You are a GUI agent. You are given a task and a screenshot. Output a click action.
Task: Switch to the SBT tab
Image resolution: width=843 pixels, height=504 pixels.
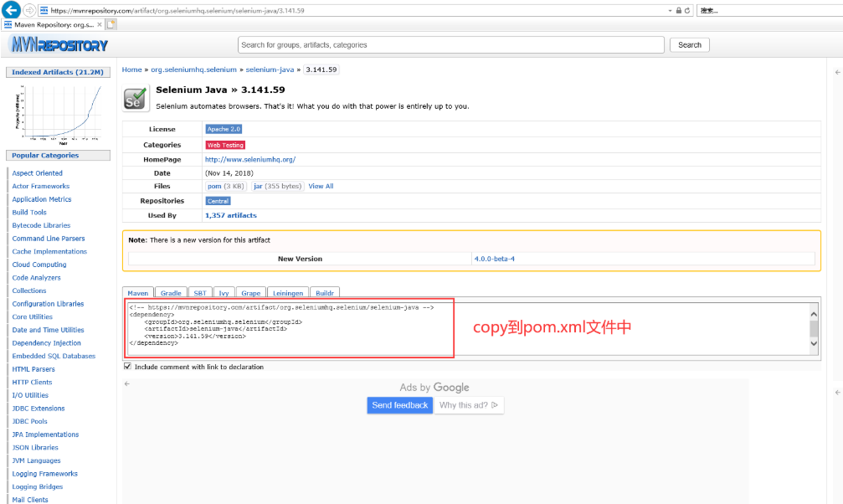point(200,293)
